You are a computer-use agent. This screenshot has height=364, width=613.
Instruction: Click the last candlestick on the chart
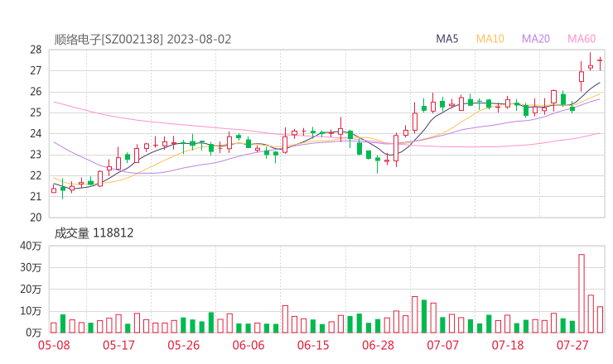pos(600,64)
